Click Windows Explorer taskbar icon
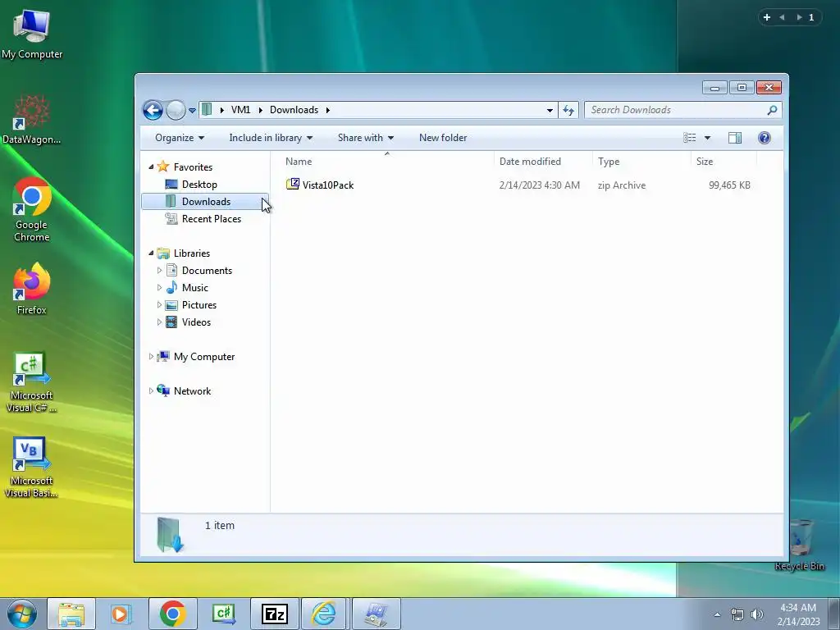 71,614
